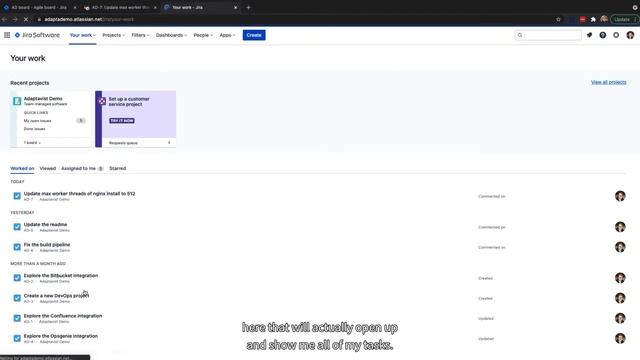Open the Adaptavist Demo project title
Viewport: 640px width, 360px height.
[x=43, y=98]
